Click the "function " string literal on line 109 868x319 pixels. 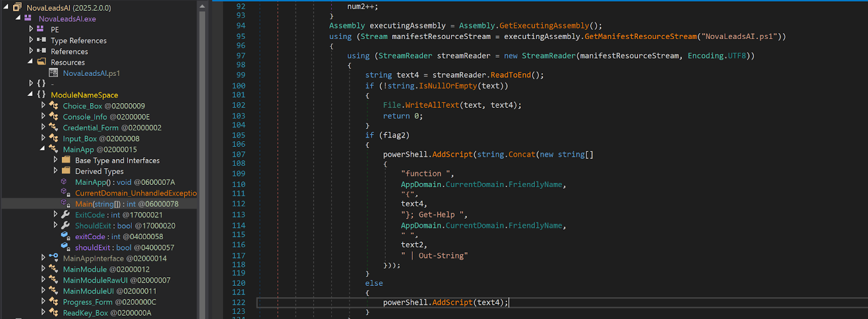[x=426, y=174]
